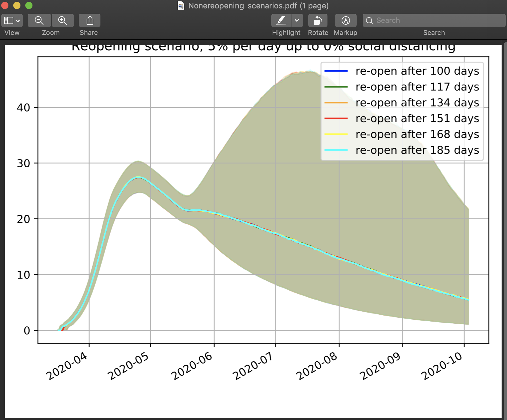Click the PDF document icon in the title bar
507x420 pixels.
pos(180,5)
